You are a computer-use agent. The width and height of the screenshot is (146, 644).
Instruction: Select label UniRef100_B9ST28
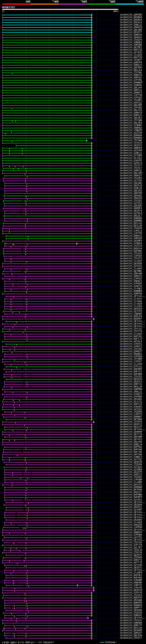click(131, 57)
